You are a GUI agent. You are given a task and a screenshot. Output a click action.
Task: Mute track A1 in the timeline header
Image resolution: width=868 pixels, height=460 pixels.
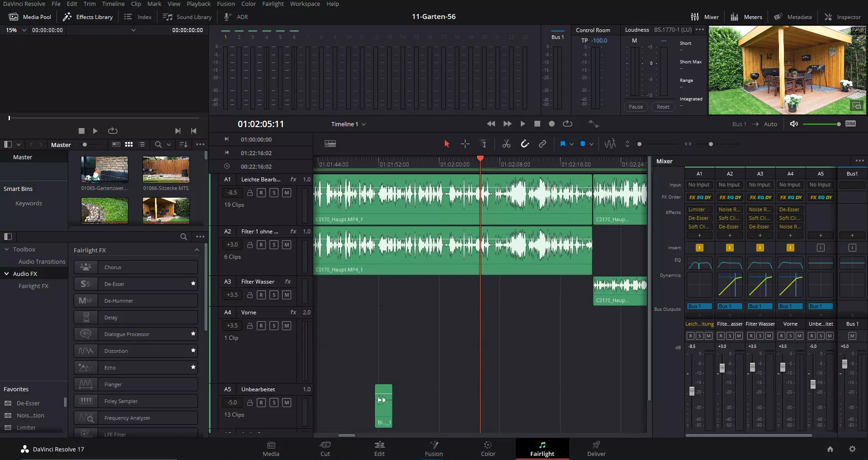click(287, 193)
